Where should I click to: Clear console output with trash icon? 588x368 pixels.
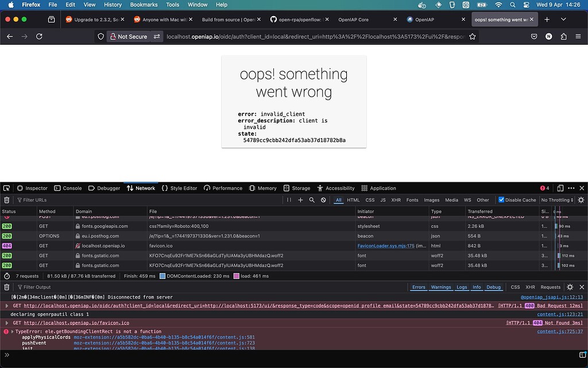6,287
